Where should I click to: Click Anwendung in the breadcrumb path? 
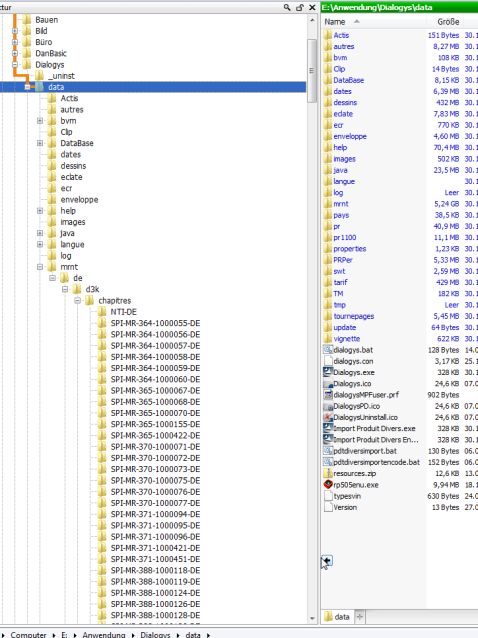(104, 634)
